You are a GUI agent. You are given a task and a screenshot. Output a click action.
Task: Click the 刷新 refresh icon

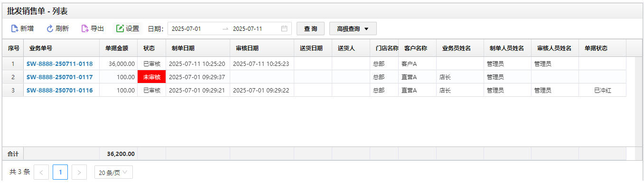(x=50, y=28)
